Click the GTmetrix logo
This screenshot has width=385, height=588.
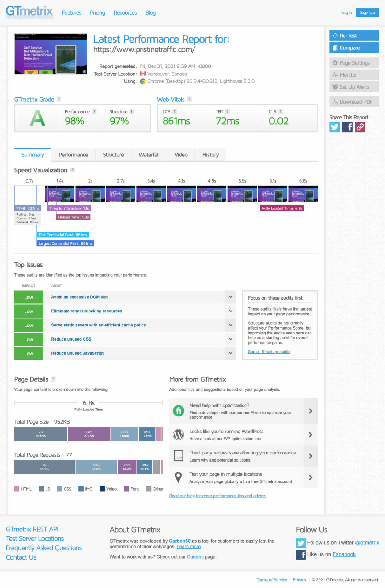tap(29, 12)
